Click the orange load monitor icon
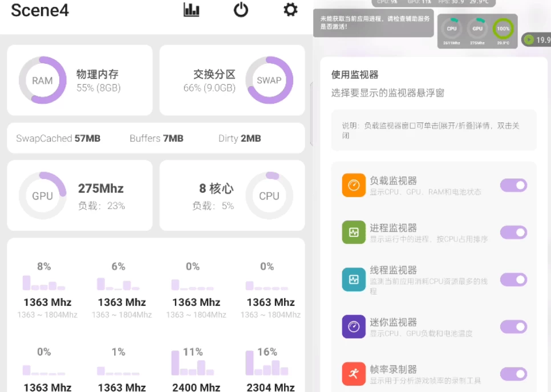 (354, 186)
